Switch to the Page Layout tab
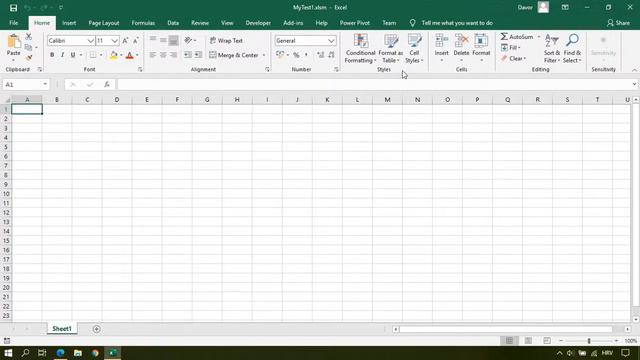The height and width of the screenshot is (360, 640). coord(104,23)
